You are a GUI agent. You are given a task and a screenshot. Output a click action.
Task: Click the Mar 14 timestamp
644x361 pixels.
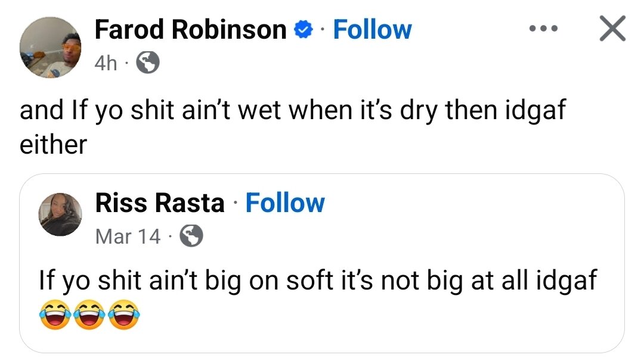pyautogui.click(x=128, y=237)
